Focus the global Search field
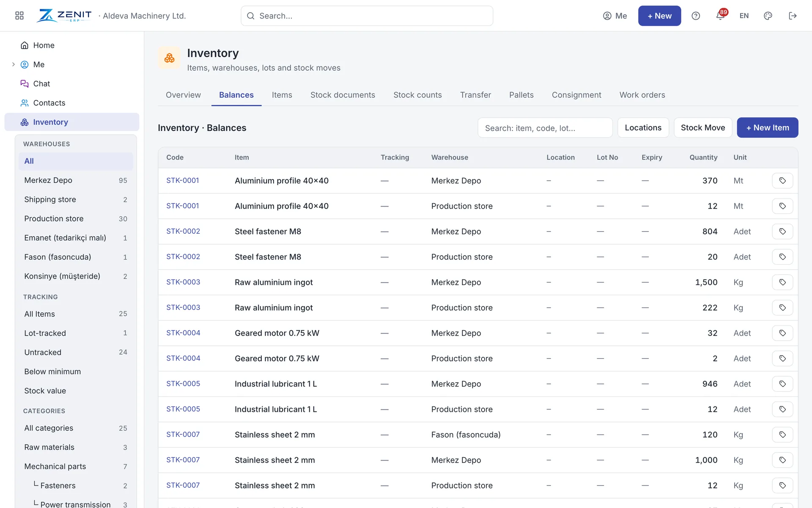The height and width of the screenshot is (508, 812). [x=367, y=16]
